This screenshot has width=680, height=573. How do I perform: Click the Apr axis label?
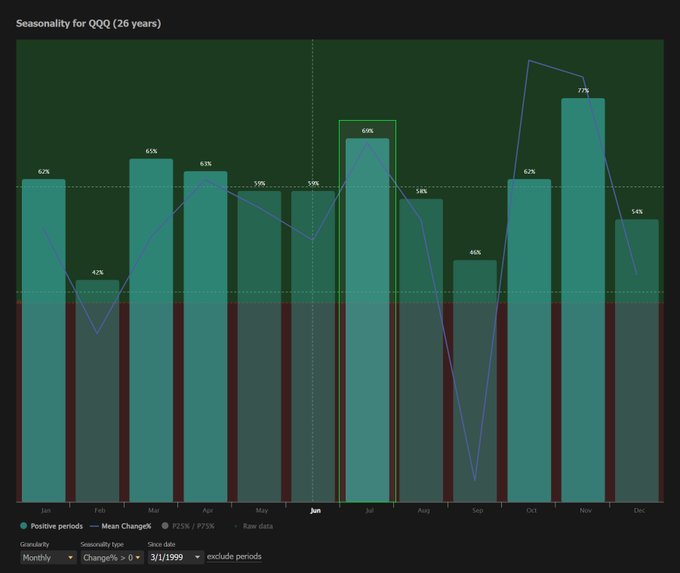click(x=208, y=511)
